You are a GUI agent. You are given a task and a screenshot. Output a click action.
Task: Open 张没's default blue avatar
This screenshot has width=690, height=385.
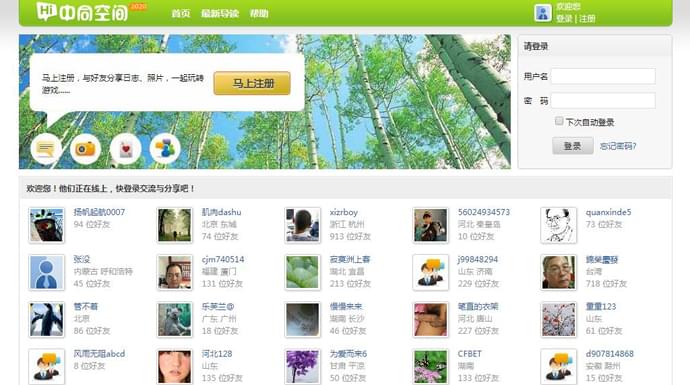coord(47,273)
